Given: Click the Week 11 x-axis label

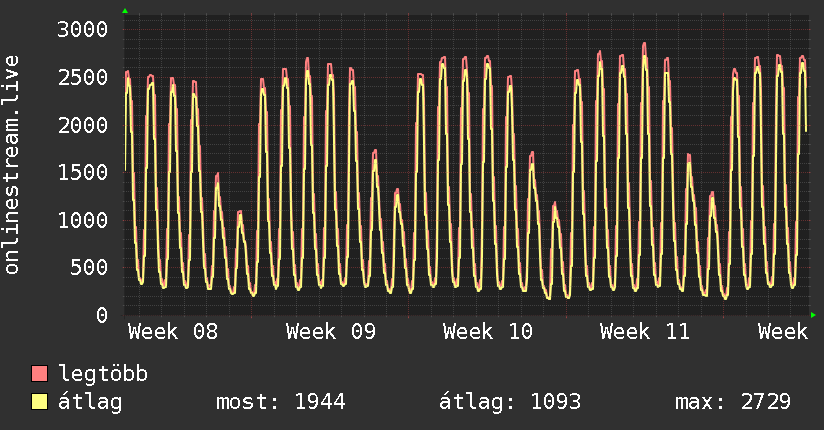Looking at the screenshot, I should [x=645, y=332].
